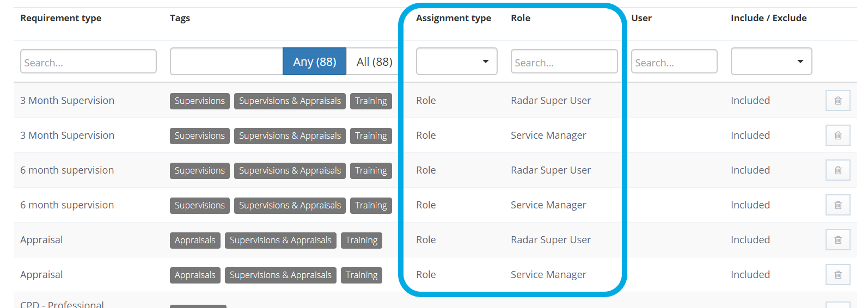Viewport: 868px width, 308px height.
Task: Click the Role column header
Action: click(521, 18)
